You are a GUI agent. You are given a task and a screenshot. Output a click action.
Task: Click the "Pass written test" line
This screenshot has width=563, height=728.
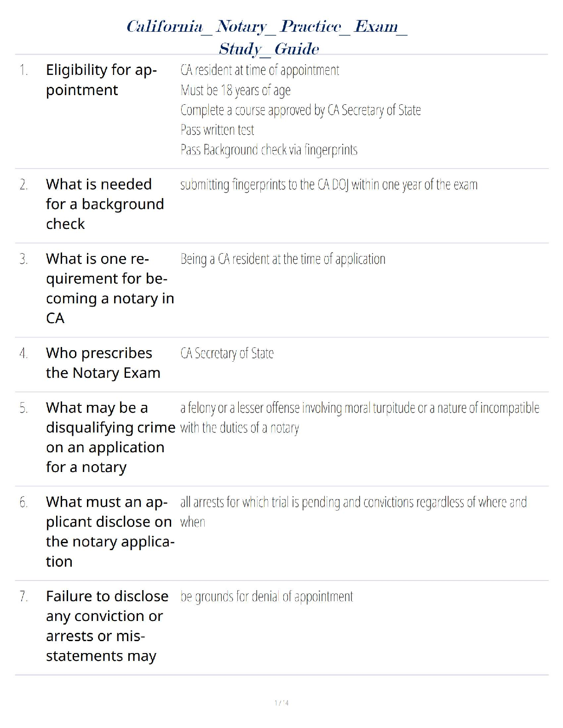(217, 130)
